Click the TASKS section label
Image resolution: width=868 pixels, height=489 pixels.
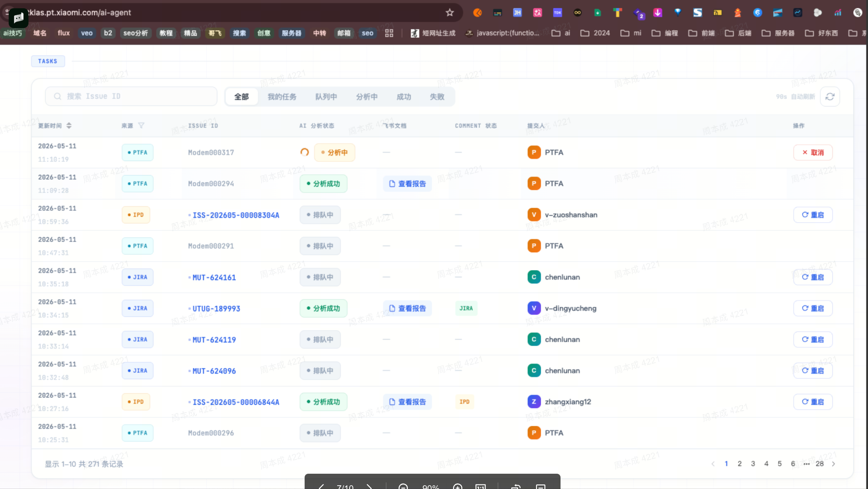pyautogui.click(x=48, y=61)
